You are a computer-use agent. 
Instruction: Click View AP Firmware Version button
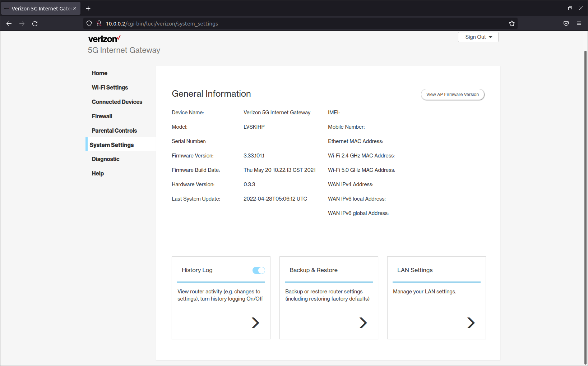coord(453,95)
